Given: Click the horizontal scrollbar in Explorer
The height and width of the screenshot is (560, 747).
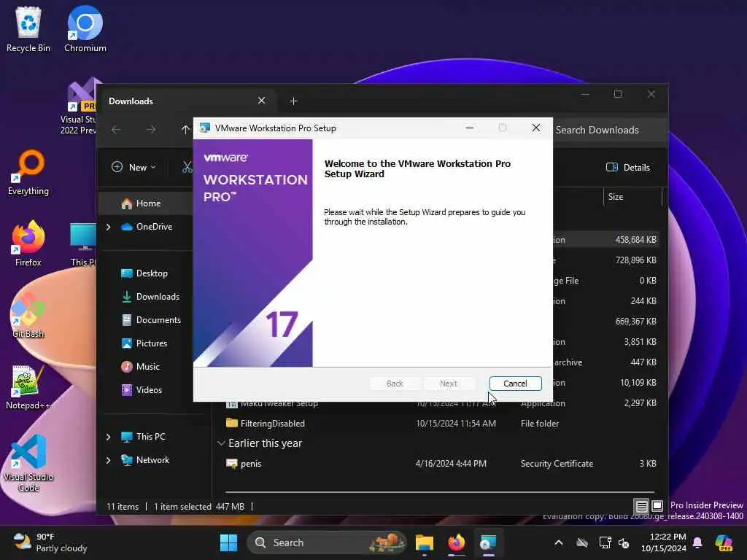Looking at the screenshot, I should click(x=440, y=491).
